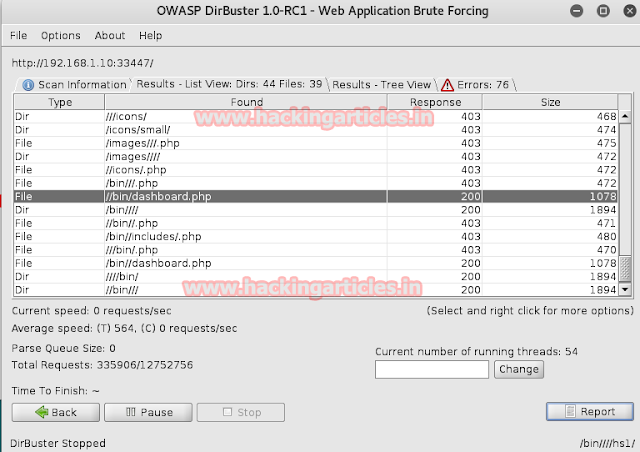
Task: Click the 468 size cell
Action: pos(550,116)
